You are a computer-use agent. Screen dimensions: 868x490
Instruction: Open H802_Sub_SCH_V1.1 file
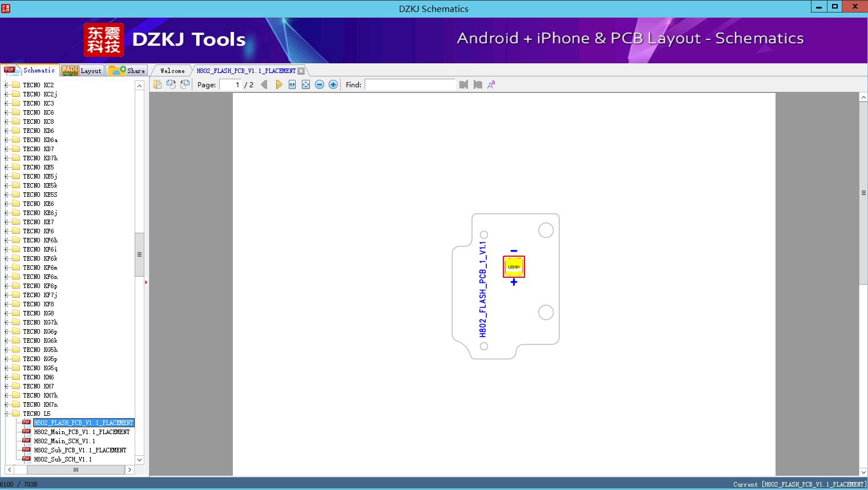[63, 459]
